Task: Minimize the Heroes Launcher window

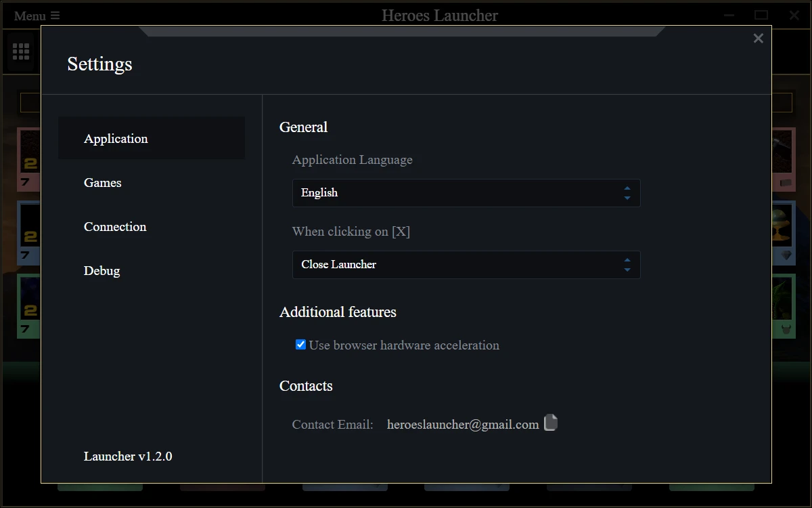Action: click(729, 15)
